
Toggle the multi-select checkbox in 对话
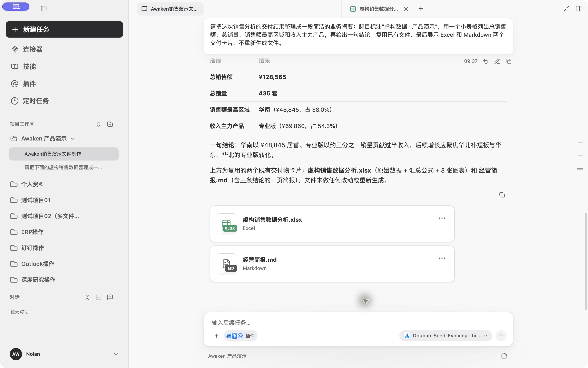click(x=99, y=297)
